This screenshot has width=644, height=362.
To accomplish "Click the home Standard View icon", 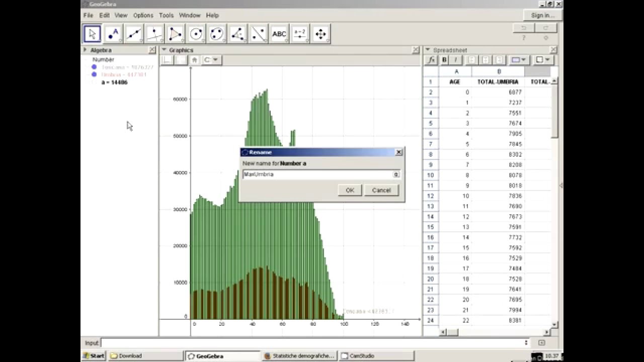I will 195,60.
